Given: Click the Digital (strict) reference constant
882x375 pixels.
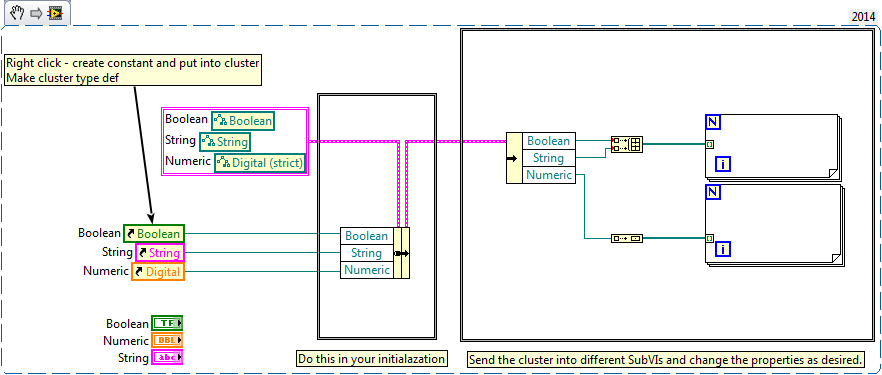Looking at the screenshot, I should 260,163.
